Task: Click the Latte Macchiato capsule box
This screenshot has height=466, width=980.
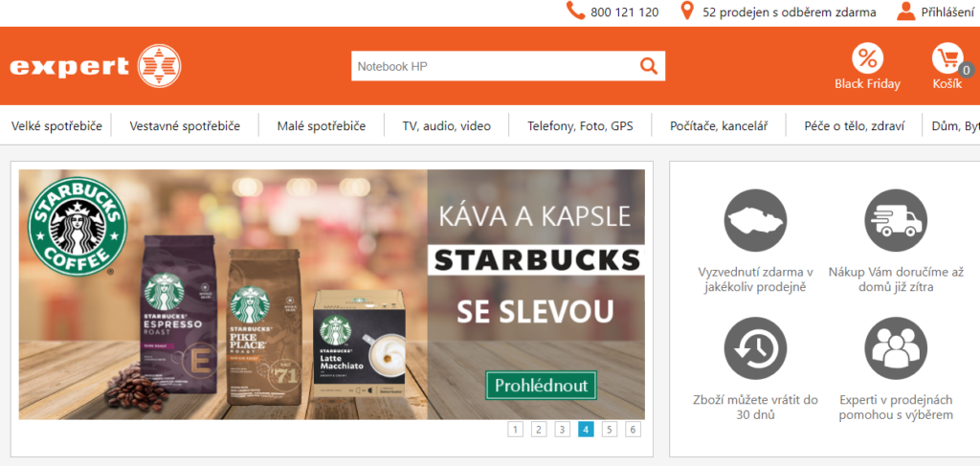Action: [359, 344]
